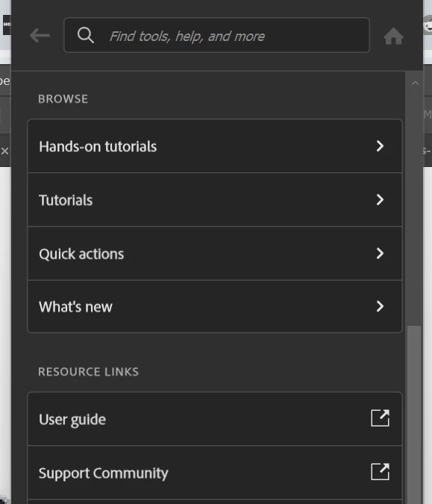Click the scrollbar track above the thumb
Viewport: 432px width, 504px height.
(x=414, y=206)
